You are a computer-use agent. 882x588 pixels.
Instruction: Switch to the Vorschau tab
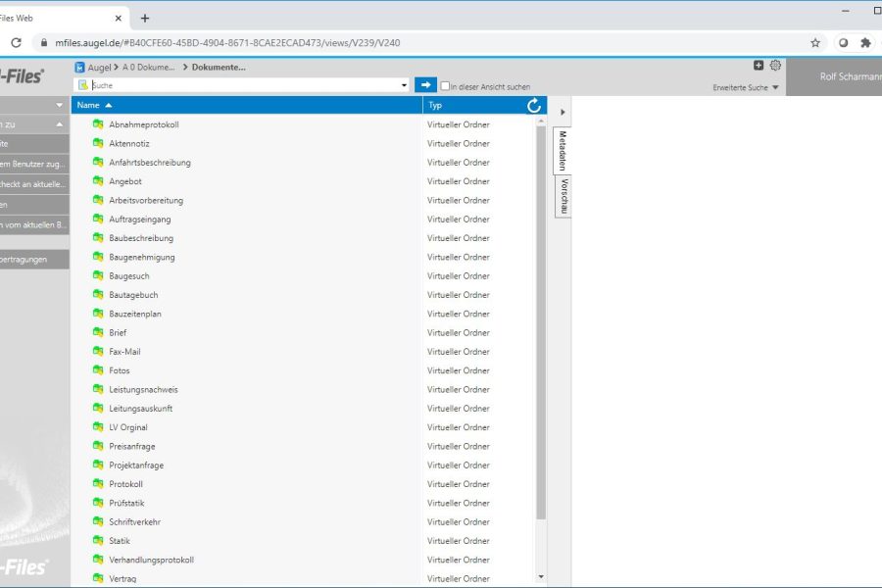pyautogui.click(x=564, y=196)
